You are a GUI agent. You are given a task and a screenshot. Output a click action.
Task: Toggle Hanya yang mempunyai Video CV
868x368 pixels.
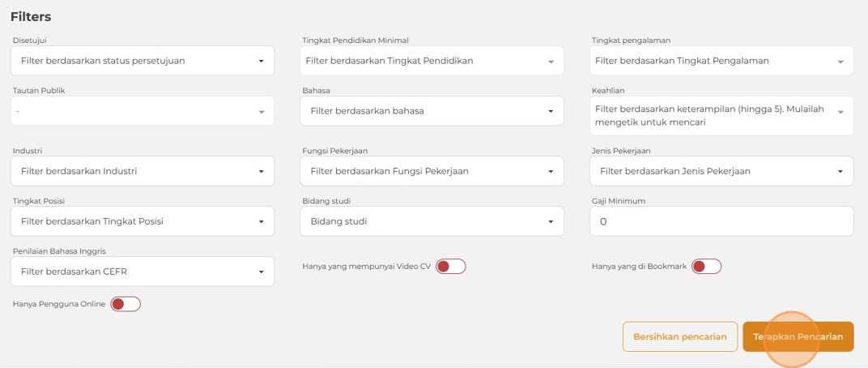click(x=450, y=267)
